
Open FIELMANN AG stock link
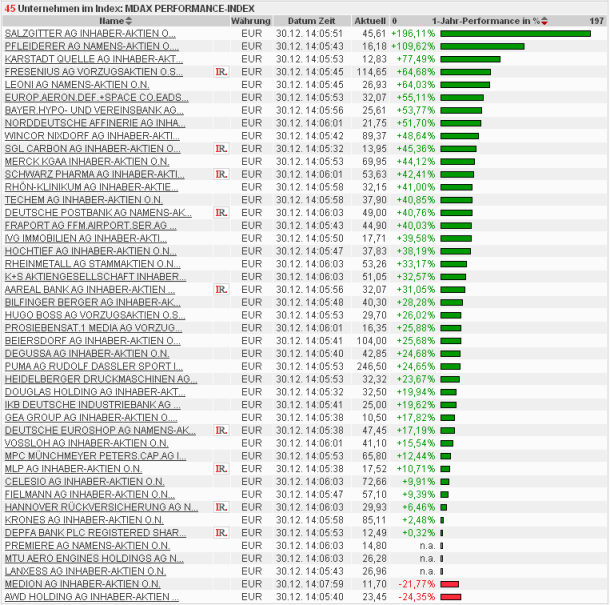[x=89, y=495]
